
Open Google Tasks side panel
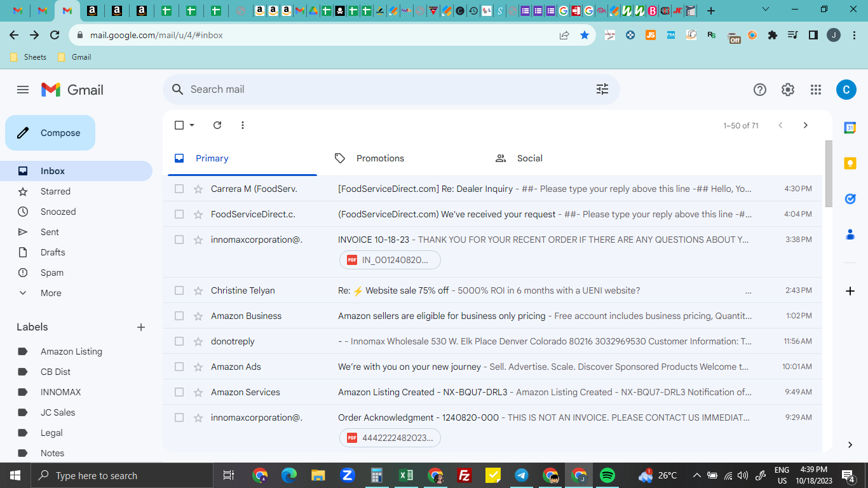[850, 199]
